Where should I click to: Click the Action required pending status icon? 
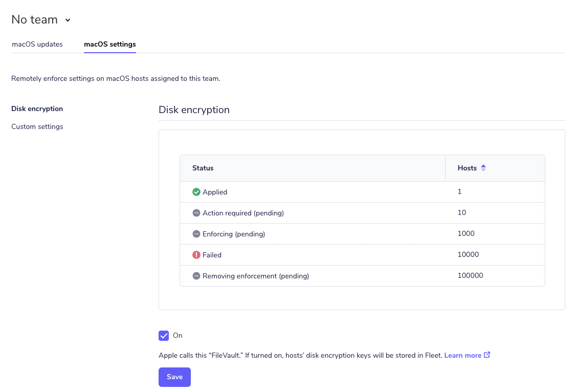[196, 213]
